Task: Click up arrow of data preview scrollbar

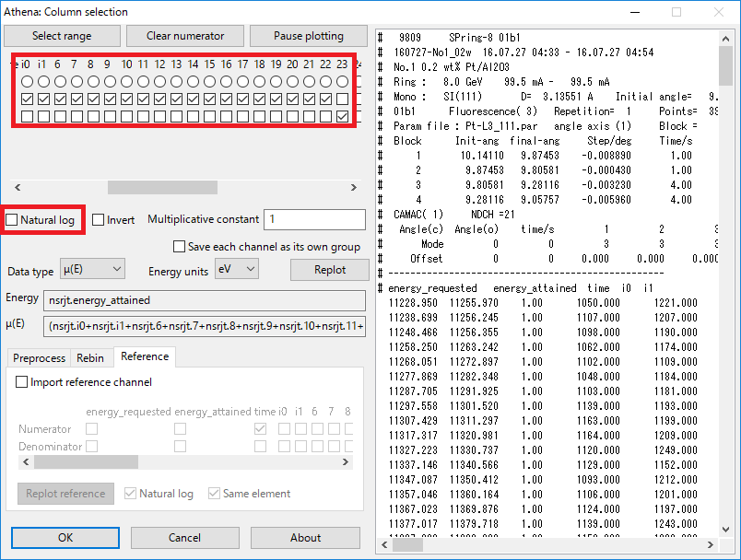Action: point(725,40)
